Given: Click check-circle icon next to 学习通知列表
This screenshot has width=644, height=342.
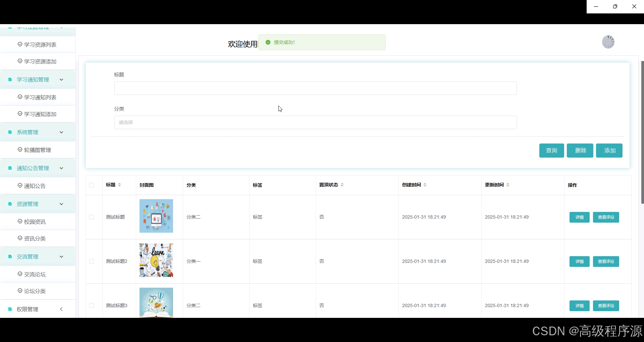Looking at the screenshot, I should click(x=20, y=97).
